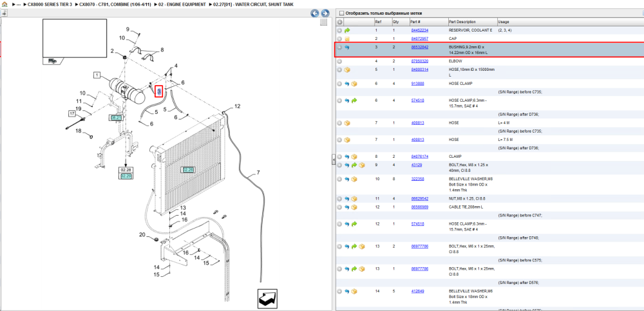Click the green arrow on ref 12 part 574518
Screen dimensions: 644x311
pyautogui.click(x=354, y=224)
